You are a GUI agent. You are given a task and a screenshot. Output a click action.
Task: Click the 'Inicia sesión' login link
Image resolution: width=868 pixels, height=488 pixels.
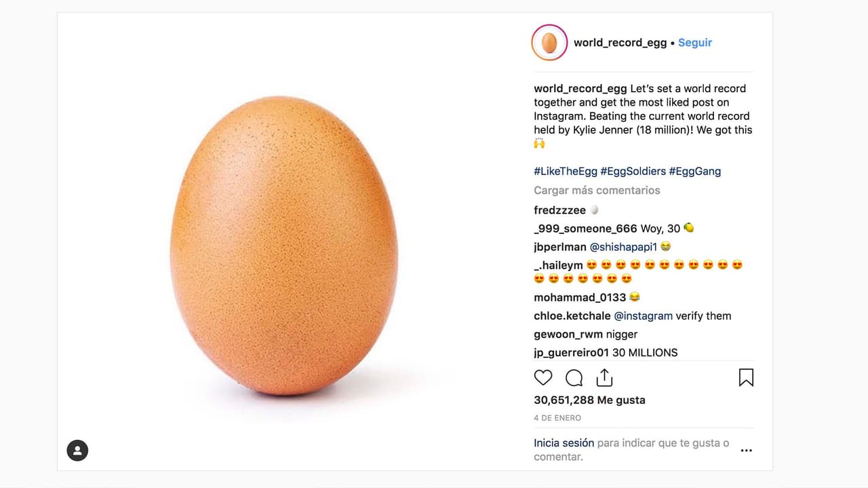[564, 443]
